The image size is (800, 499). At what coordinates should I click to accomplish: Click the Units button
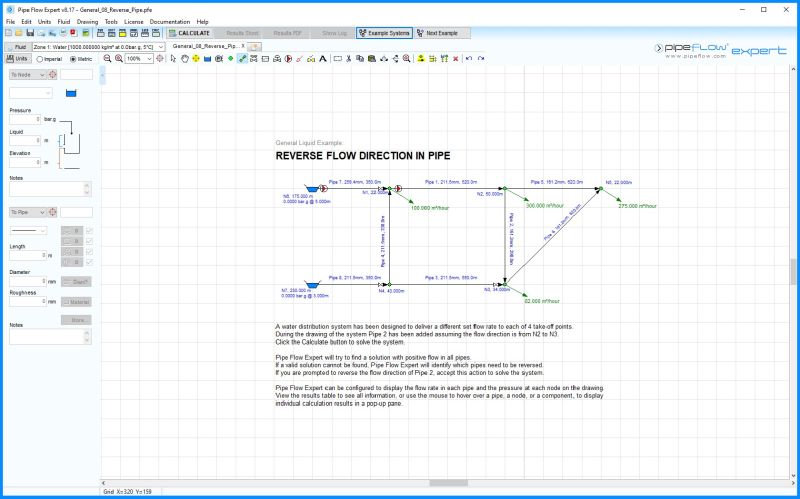click(18, 59)
